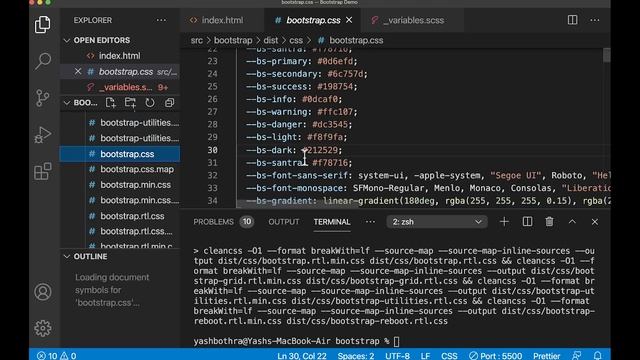Image resolution: width=640 pixels, height=360 pixels.
Task: Click Spaces: 2 indentation setting
Action: pos(356,356)
